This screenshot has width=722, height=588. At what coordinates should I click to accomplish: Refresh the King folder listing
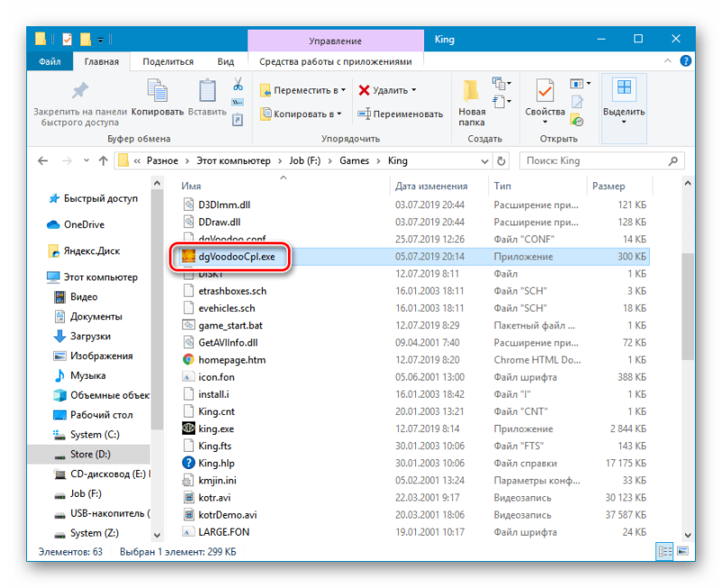coord(501,161)
